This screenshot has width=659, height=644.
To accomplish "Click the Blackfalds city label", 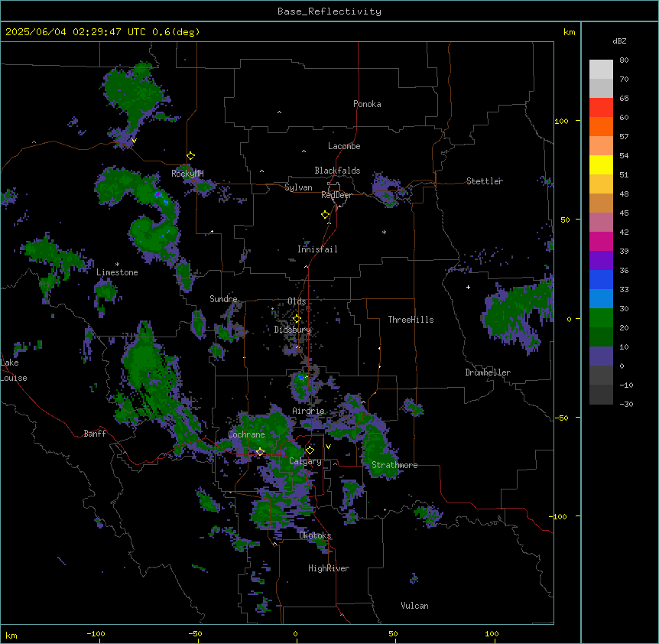I will pos(337,171).
